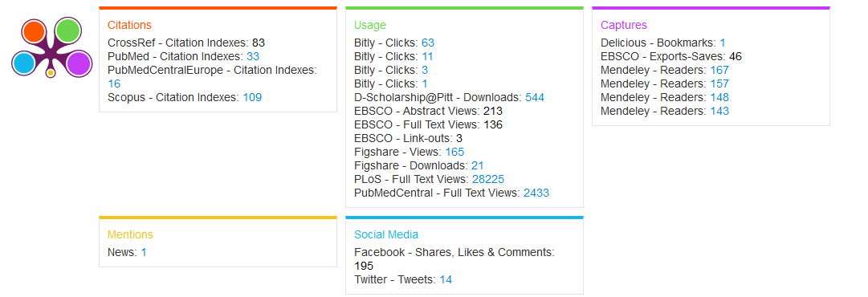Open Figshare views count 165
This screenshot has width=868, height=297.
tap(454, 152)
